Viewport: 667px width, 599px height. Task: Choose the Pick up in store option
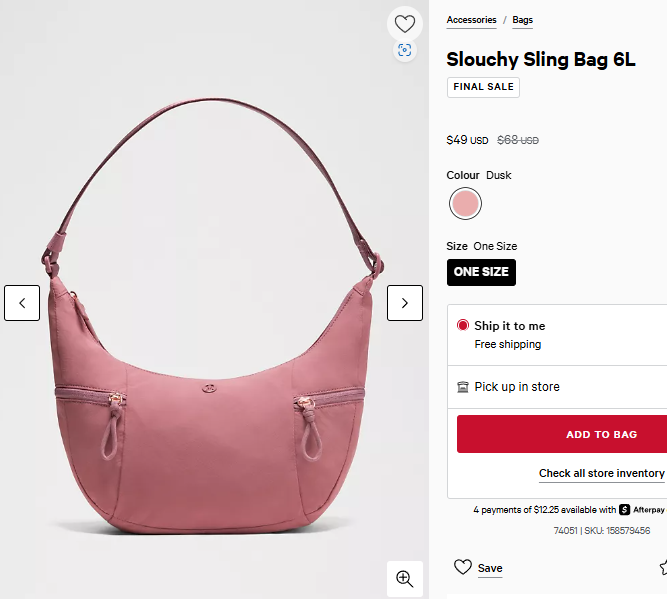(516, 387)
